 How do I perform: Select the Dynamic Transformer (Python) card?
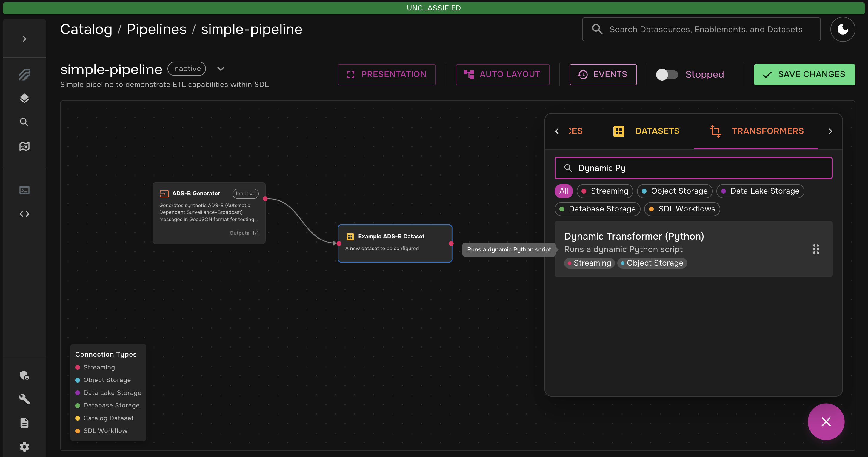(x=693, y=249)
